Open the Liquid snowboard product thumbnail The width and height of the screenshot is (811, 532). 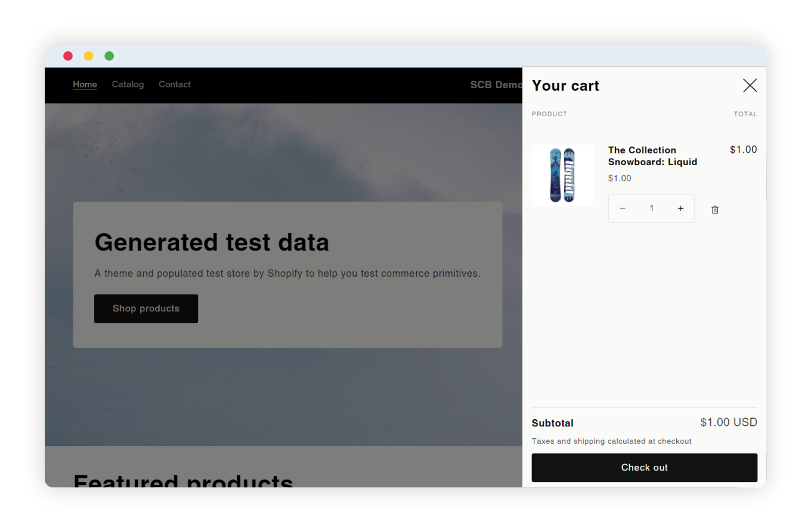click(x=562, y=175)
